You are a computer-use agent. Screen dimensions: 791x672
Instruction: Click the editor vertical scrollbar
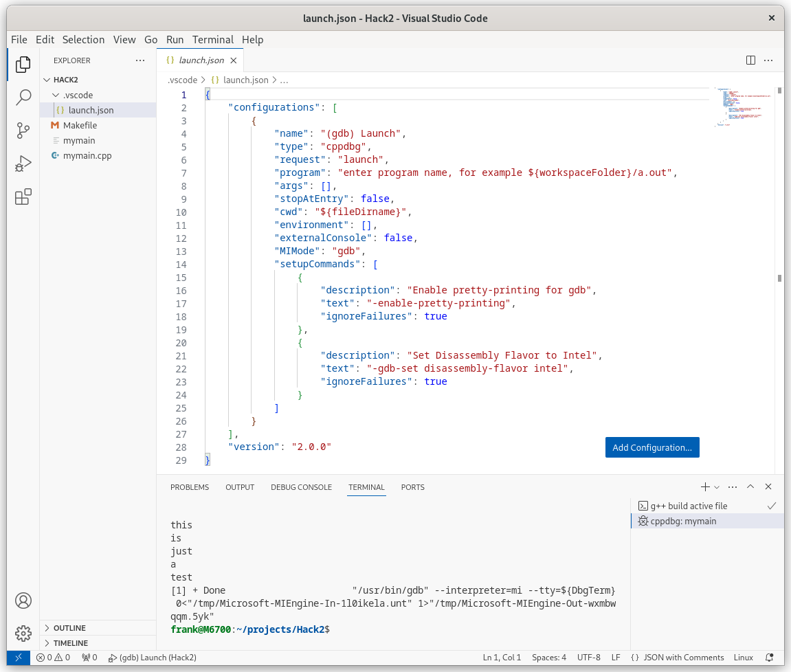[x=779, y=280]
